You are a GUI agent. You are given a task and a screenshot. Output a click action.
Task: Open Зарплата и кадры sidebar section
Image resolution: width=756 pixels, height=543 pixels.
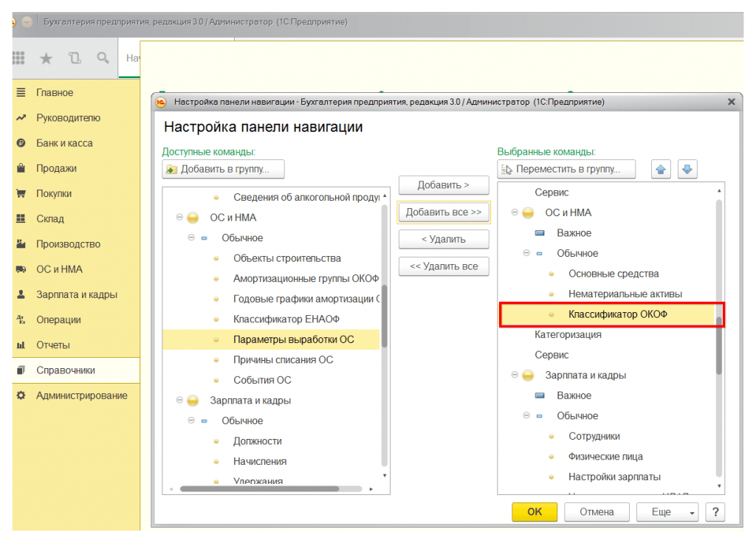pos(77,295)
